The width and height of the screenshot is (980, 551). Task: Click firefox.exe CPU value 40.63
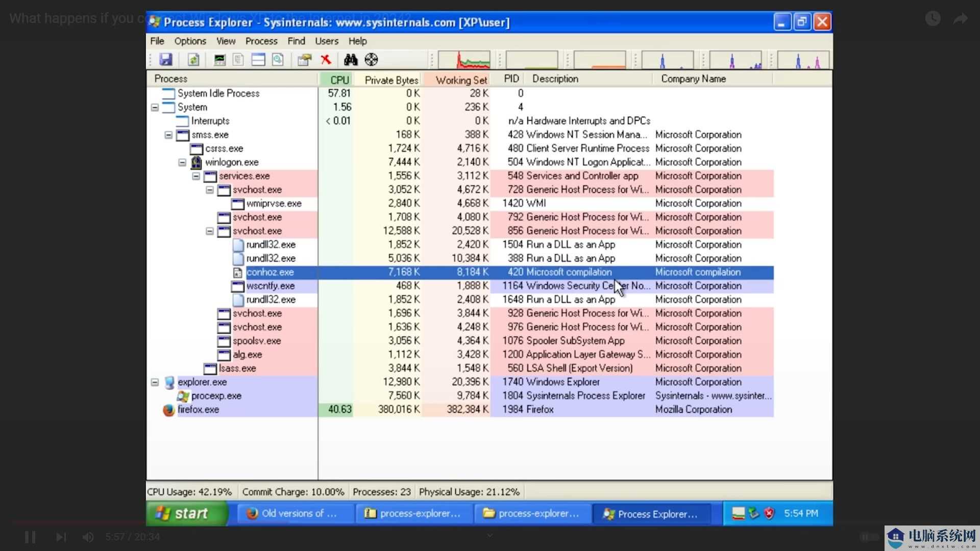point(340,410)
